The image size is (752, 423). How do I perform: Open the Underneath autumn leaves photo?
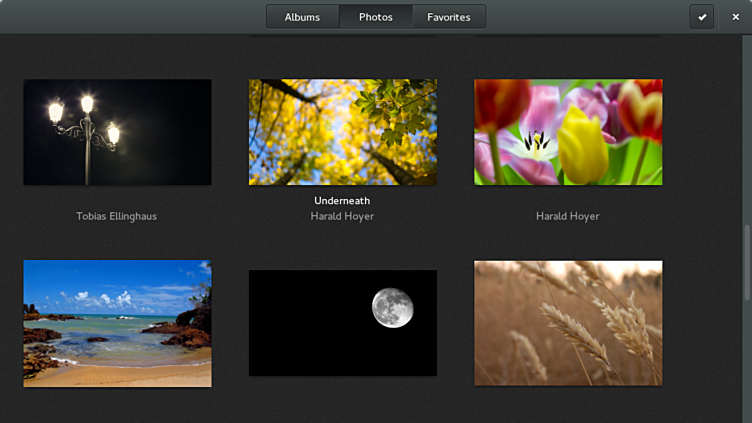click(x=342, y=132)
